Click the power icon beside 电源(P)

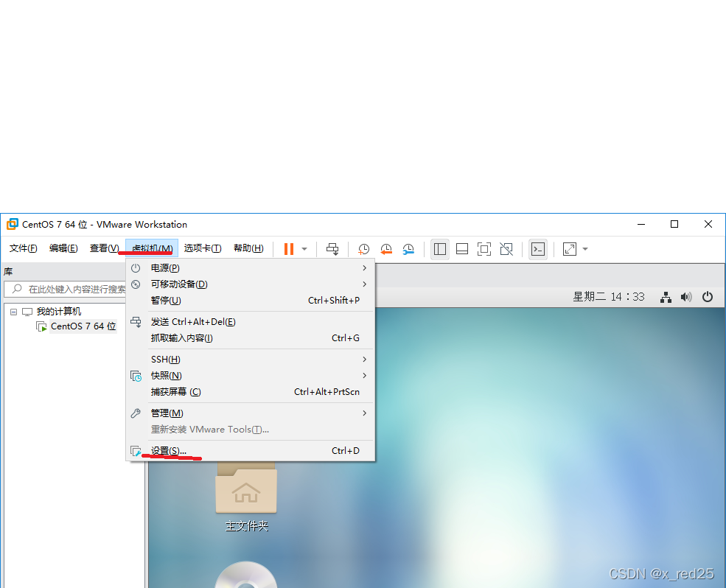[x=136, y=268]
